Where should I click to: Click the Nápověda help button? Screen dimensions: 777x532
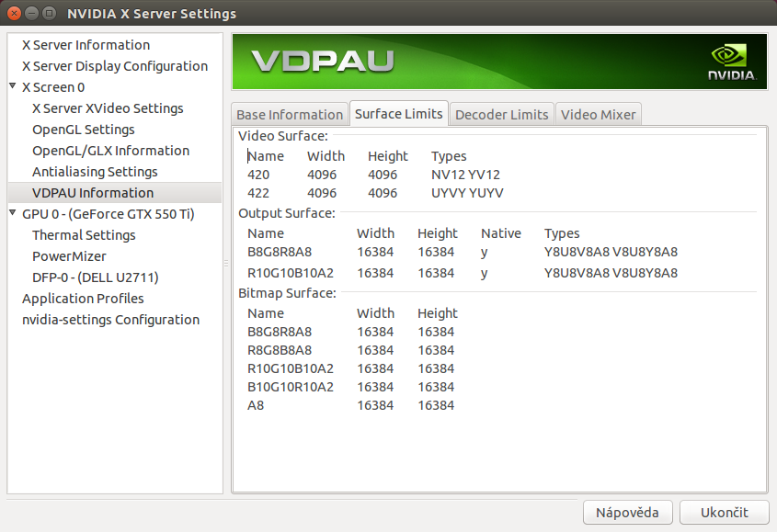click(x=627, y=512)
